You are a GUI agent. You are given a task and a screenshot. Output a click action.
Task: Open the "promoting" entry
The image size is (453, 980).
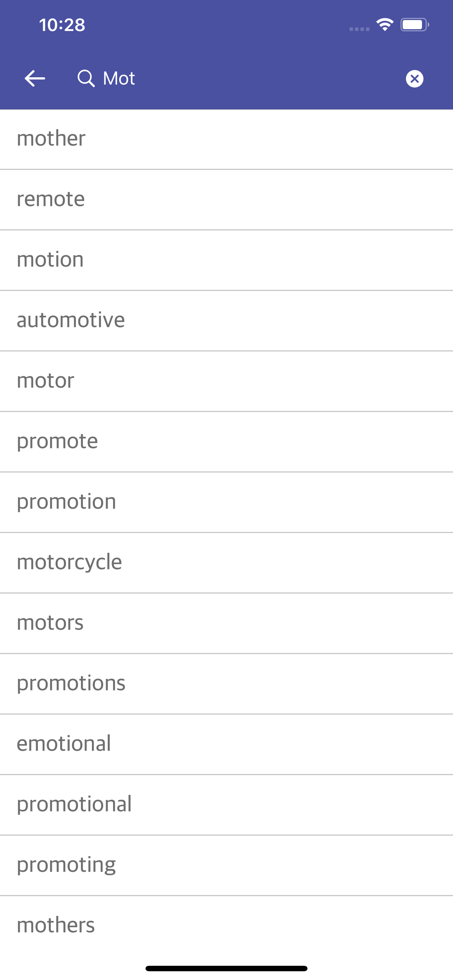[226, 865]
